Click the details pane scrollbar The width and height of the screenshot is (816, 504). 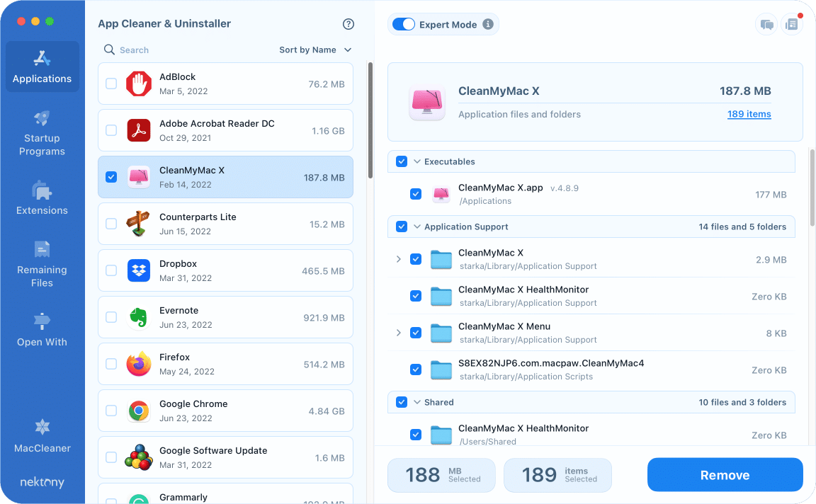812,188
